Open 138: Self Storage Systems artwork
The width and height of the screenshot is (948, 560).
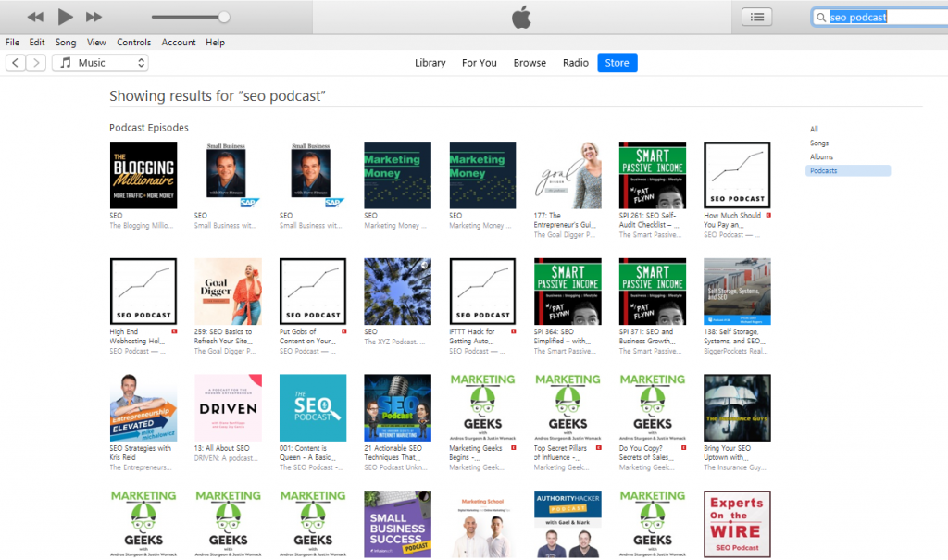tap(737, 292)
